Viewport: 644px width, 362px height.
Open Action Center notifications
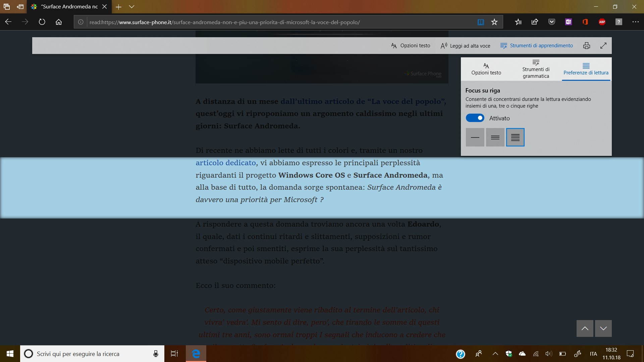coord(630,354)
